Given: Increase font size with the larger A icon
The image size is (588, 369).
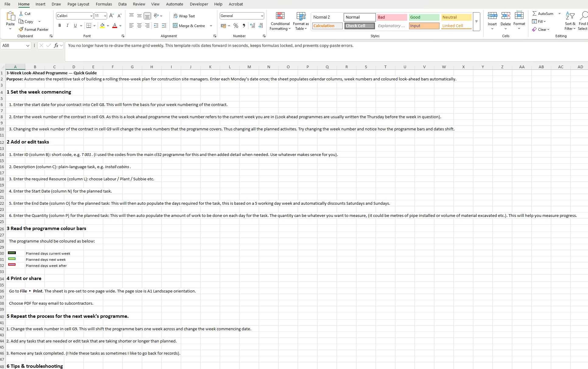Looking at the screenshot, I should pyautogui.click(x=111, y=16).
